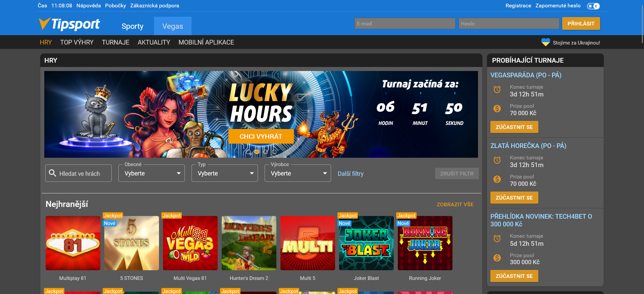Open the ZLATÁ HOREČKA (PO - PÁ) title
644x294 pixels.
528,146
